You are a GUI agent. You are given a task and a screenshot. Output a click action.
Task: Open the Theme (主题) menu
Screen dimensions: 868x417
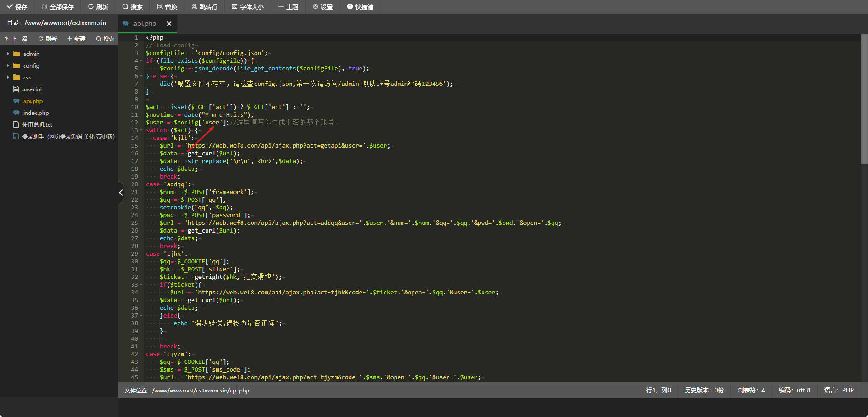(288, 7)
